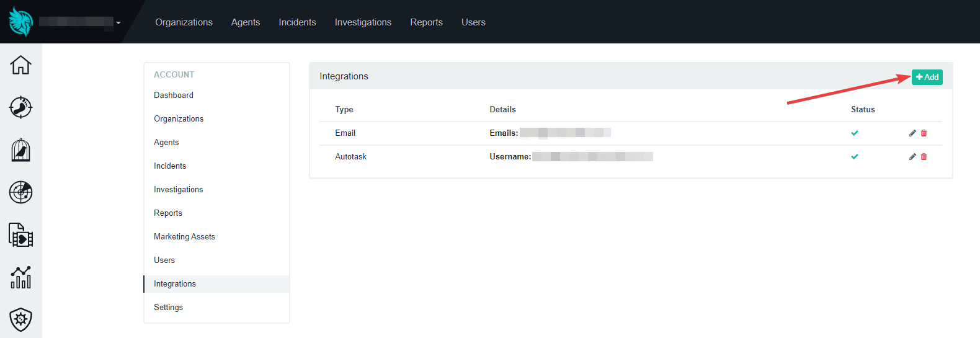Image resolution: width=980 pixels, height=338 pixels.
Task: Delete the Email integration via trash icon
Action: pos(924,133)
